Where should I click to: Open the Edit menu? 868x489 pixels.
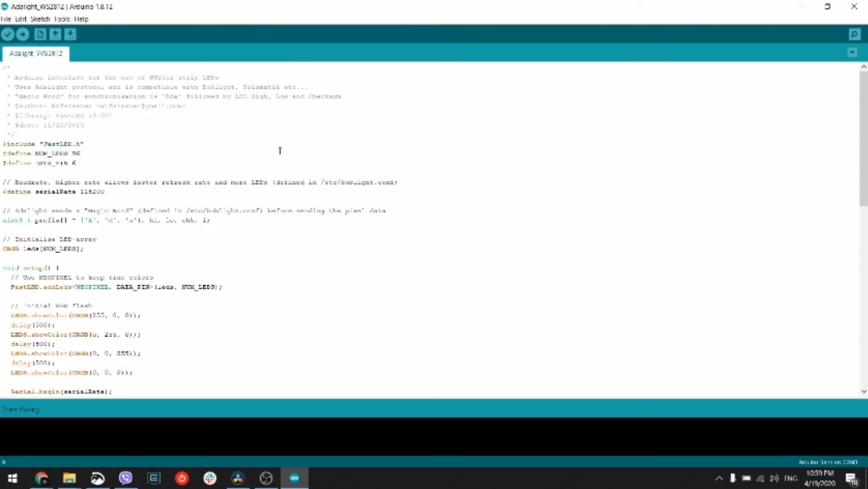pyautogui.click(x=21, y=19)
